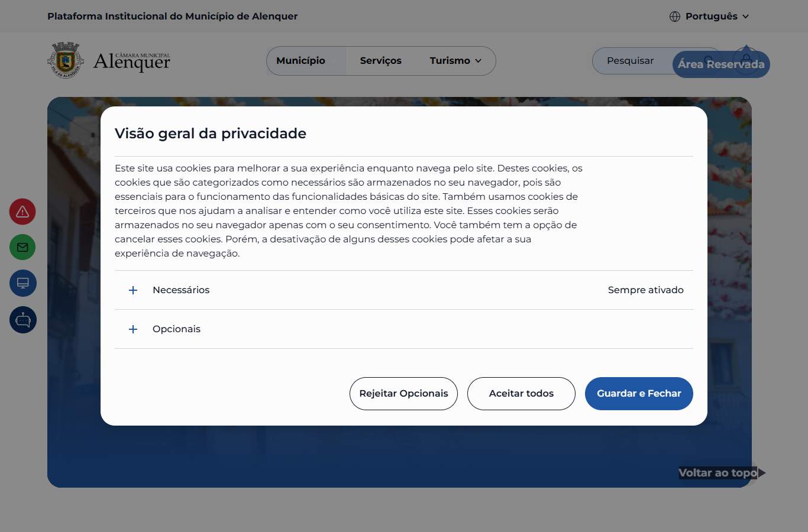Viewport: 808px width, 532px height.
Task: Click the Aceitar todos button
Action: [521, 394]
